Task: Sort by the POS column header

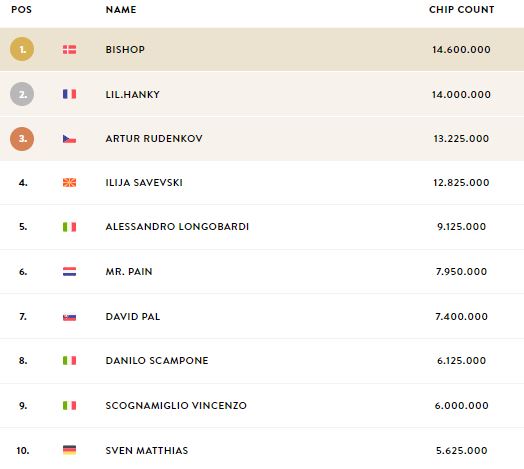Action: click(22, 10)
